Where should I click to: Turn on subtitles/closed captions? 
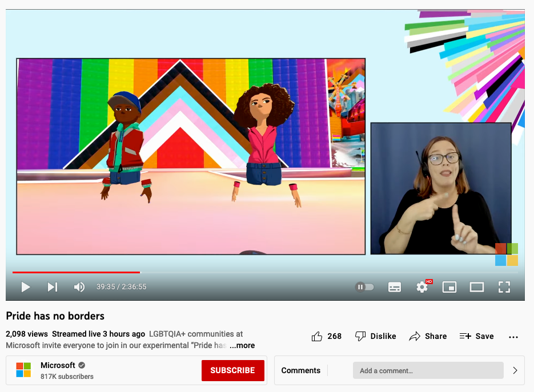[395, 287]
